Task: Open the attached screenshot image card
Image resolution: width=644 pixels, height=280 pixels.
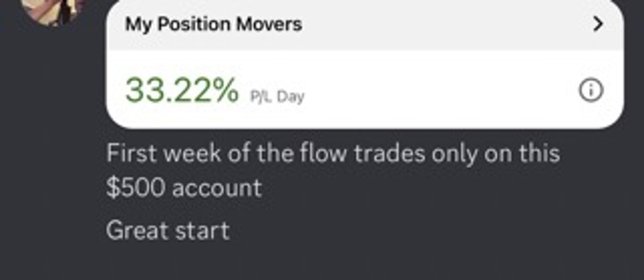Action: pos(365,64)
